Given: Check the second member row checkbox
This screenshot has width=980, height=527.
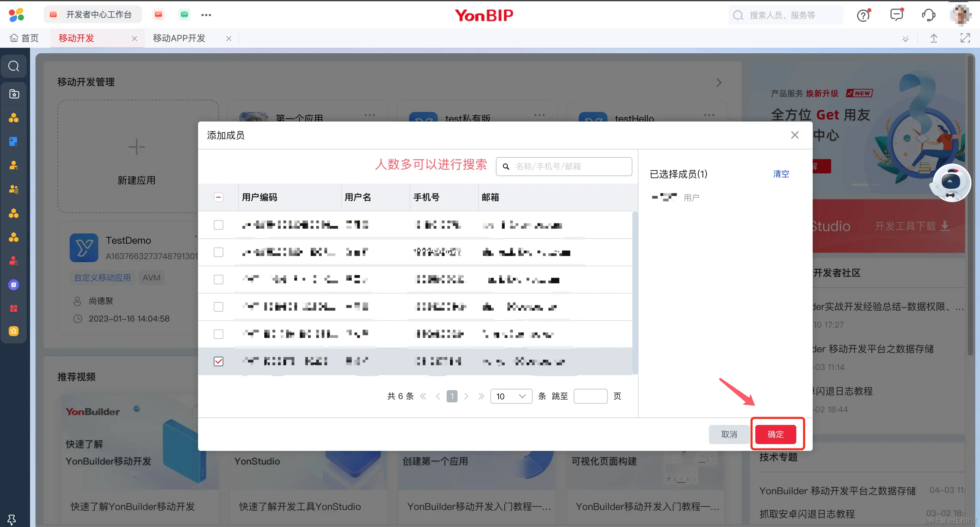Looking at the screenshot, I should 219,252.
